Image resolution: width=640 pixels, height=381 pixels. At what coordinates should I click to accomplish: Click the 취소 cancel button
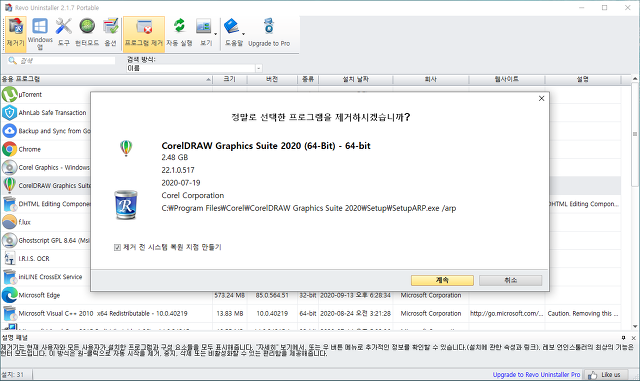click(510, 280)
